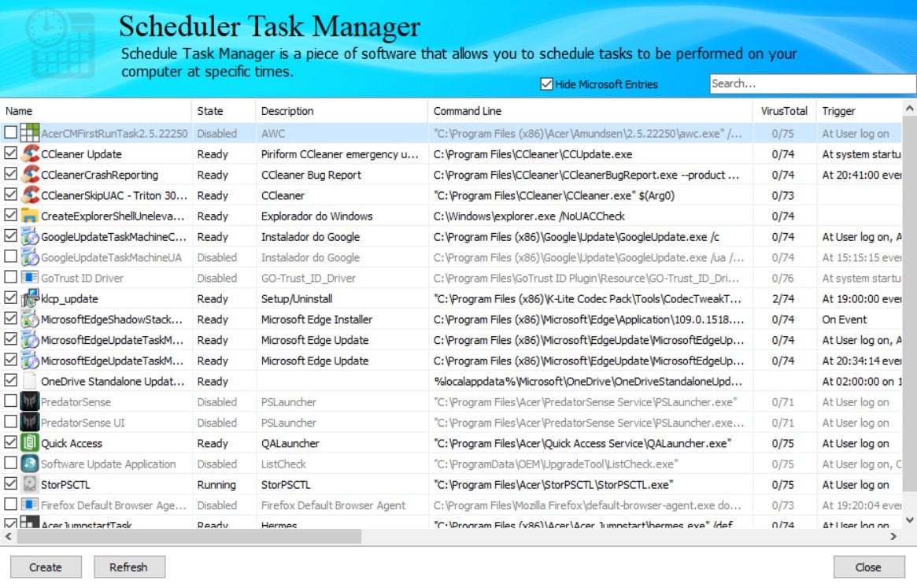Sort by the Name column header

click(x=96, y=110)
